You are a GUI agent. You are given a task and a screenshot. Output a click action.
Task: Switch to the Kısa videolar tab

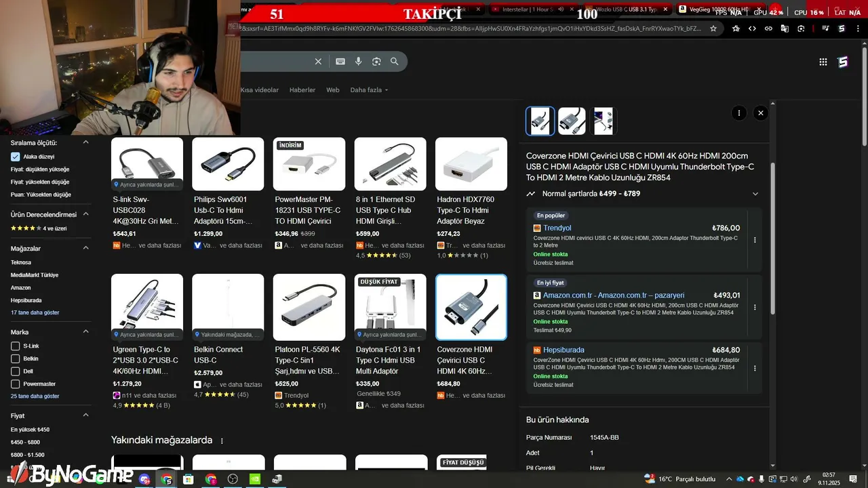click(x=260, y=90)
